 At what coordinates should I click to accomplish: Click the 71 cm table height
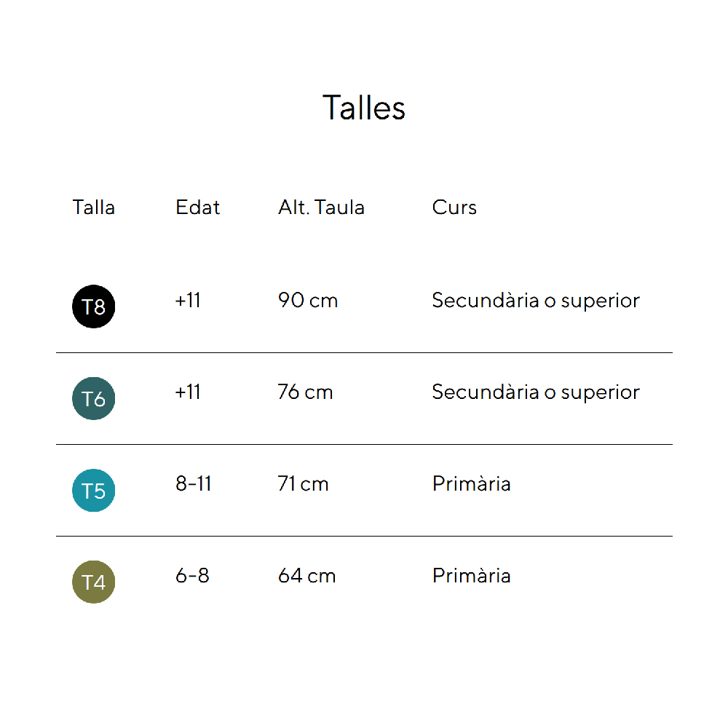tap(303, 484)
